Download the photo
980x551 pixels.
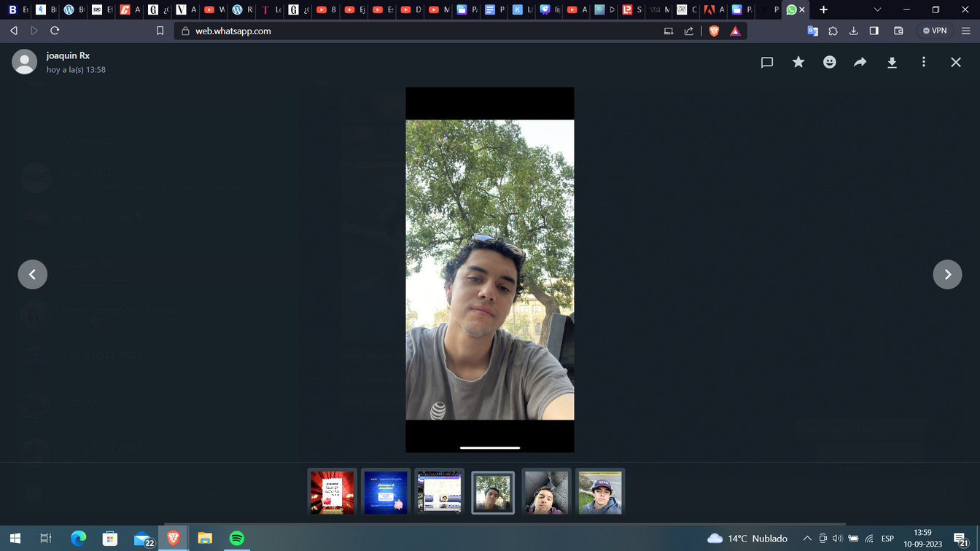coord(892,63)
